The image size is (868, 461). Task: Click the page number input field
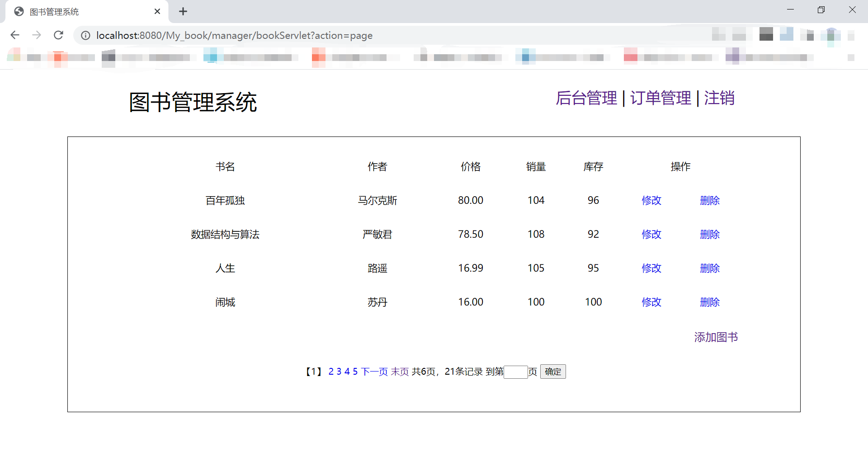tap(516, 372)
